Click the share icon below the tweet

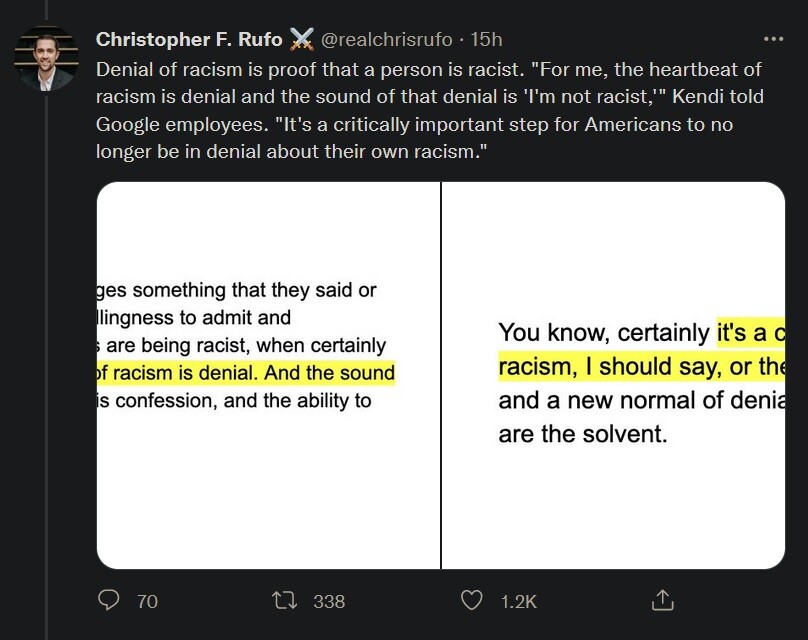point(663,600)
